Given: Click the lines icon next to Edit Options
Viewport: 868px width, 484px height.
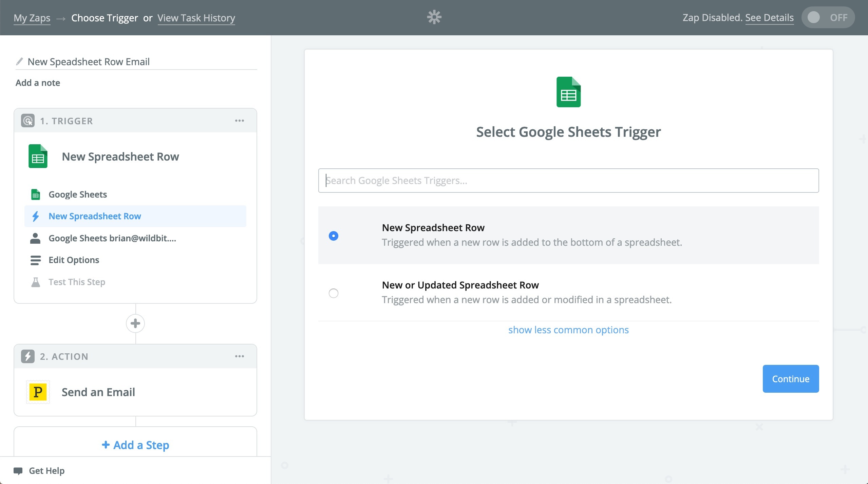Looking at the screenshot, I should pyautogui.click(x=36, y=260).
